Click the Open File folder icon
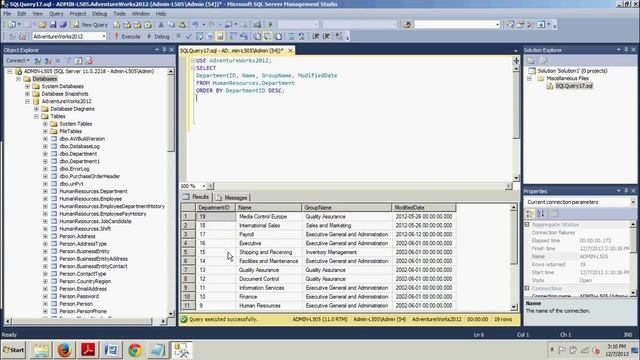Screen dimensions: 640x360 pyautogui.click(x=42, y=25)
